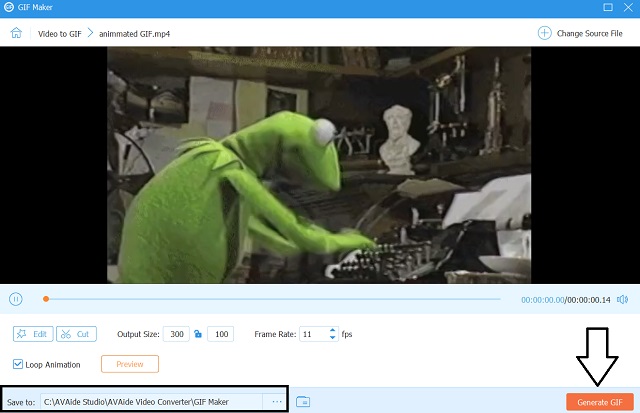Click the 00:00:00.14 duration text

click(589, 300)
